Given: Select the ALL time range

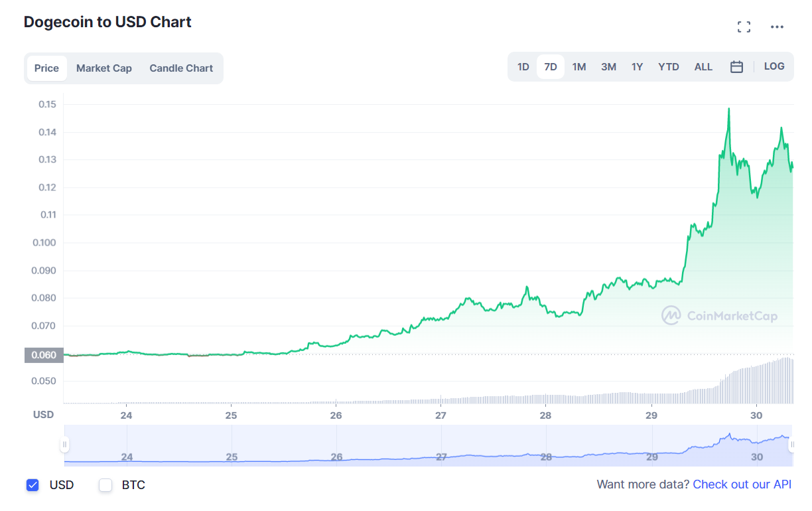Looking at the screenshot, I should pos(703,67).
